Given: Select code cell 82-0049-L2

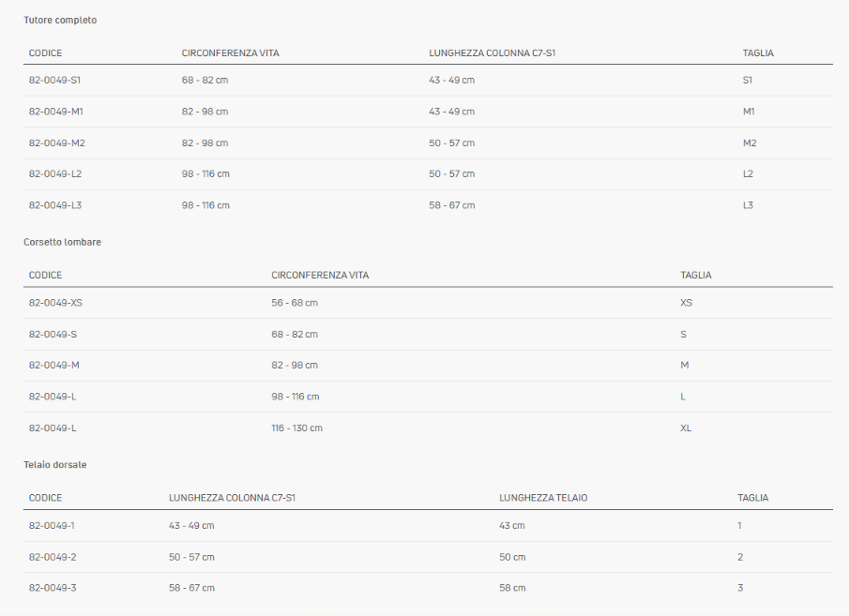Looking at the screenshot, I should pos(55,173).
